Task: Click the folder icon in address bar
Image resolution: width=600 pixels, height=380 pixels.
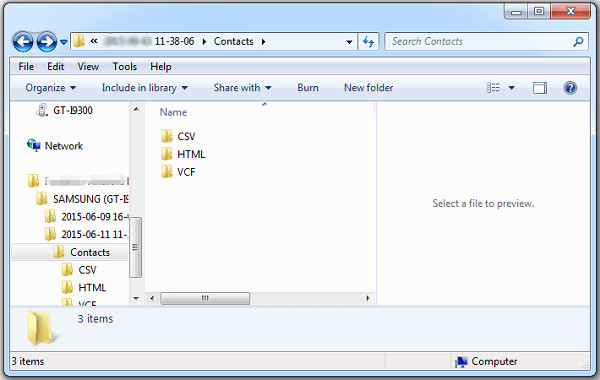Action: click(x=79, y=41)
